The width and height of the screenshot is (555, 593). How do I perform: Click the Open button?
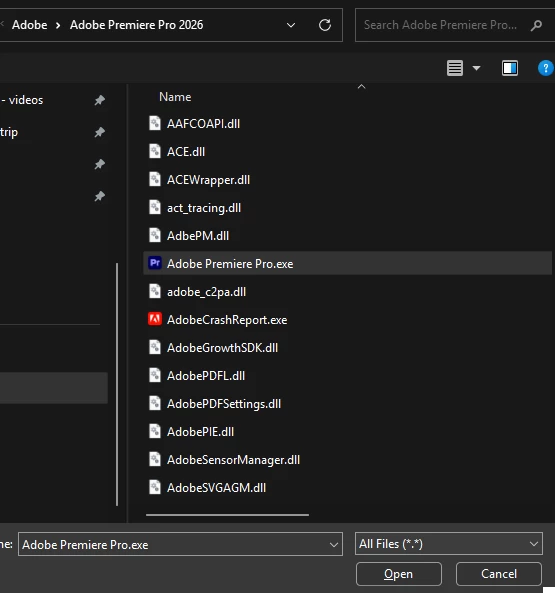[398, 574]
